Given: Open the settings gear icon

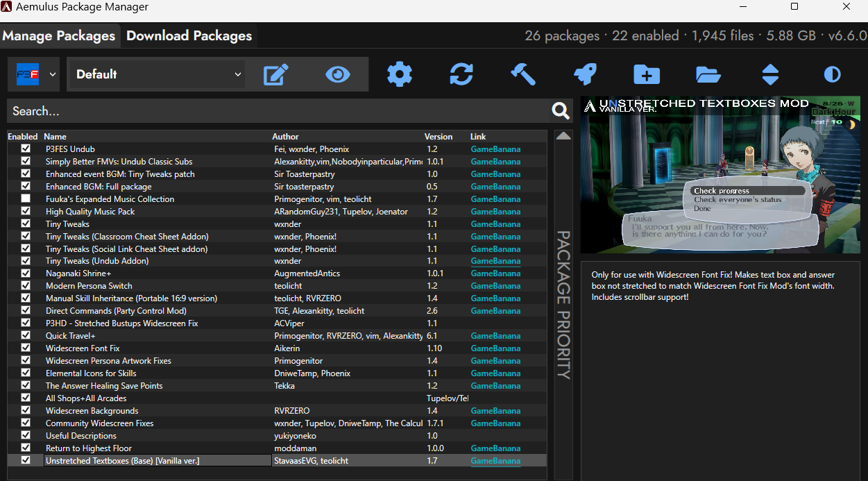Looking at the screenshot, I should pos(400,74).
